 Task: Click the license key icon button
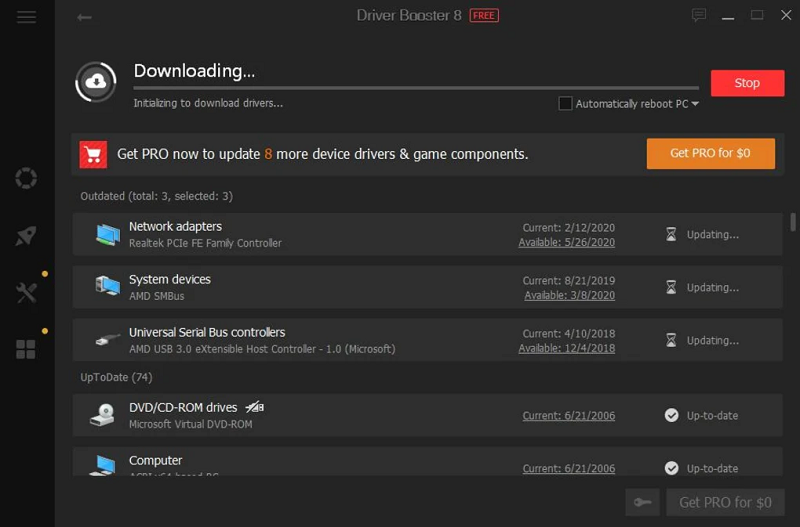tap(640, 502)
